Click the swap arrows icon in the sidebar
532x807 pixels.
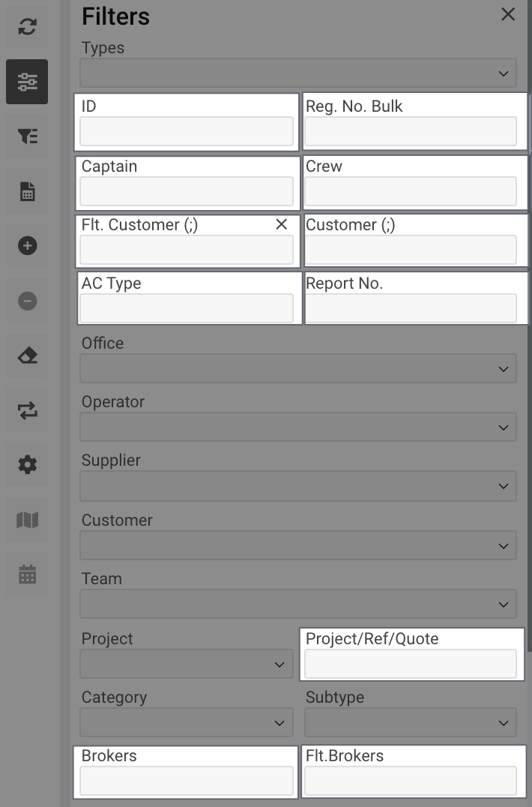click(x=27, y=409)
